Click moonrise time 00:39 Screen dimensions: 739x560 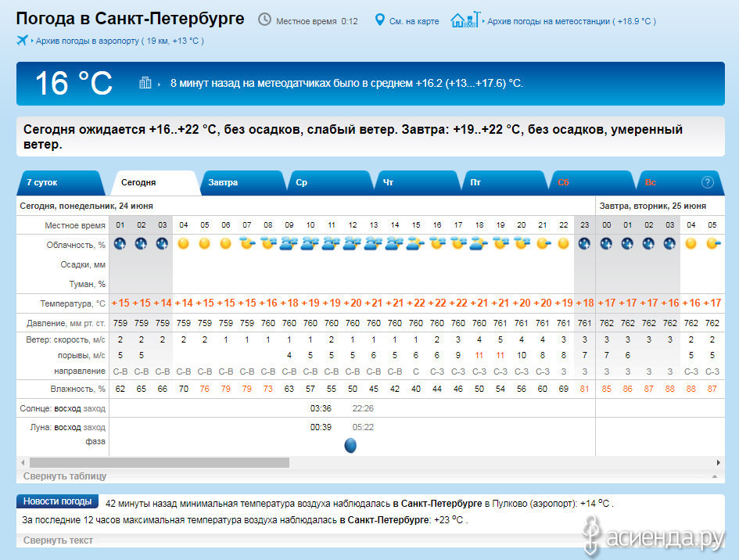(x=321, y=427)
